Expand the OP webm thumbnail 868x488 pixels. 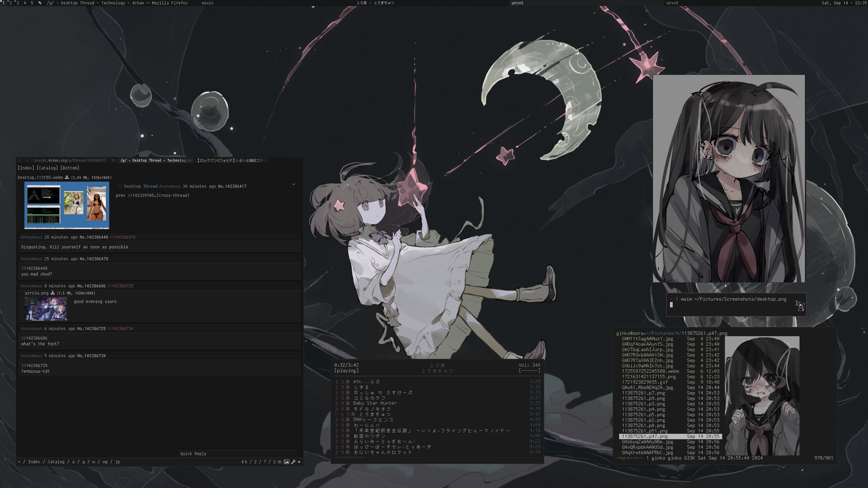67,205
